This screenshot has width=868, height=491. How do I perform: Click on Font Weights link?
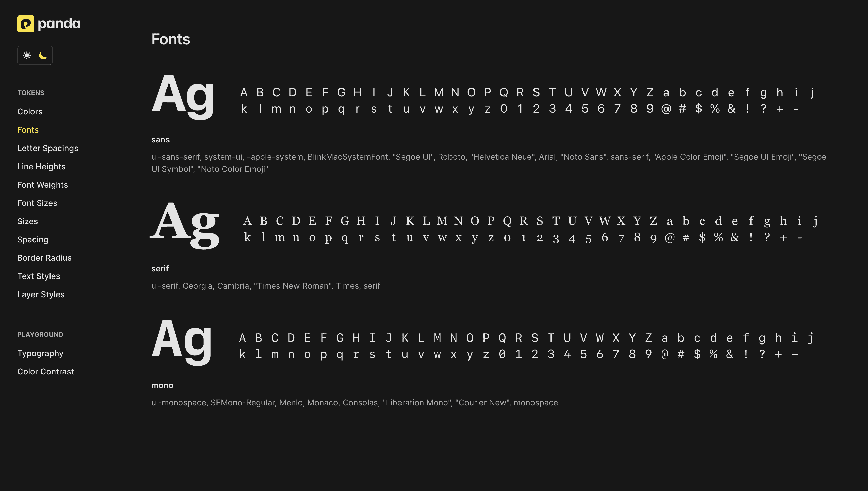pyautogui.click(x=42, y=184)
